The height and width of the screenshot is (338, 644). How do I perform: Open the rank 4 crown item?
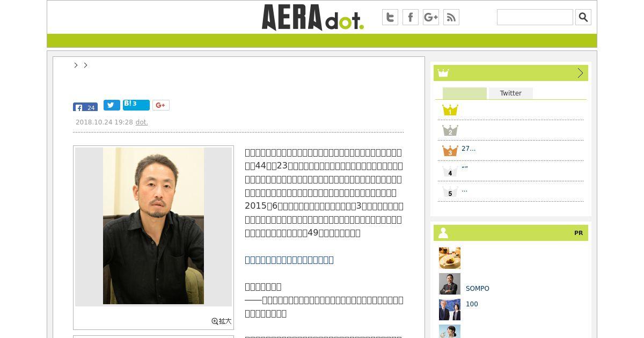click(x=450, y=171)
